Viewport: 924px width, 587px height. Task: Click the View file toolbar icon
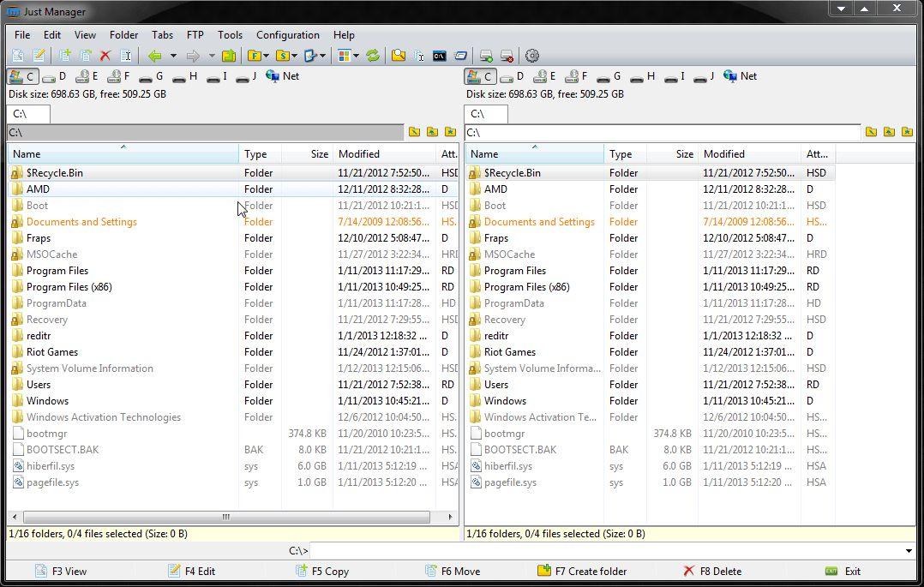pos(18,56)
